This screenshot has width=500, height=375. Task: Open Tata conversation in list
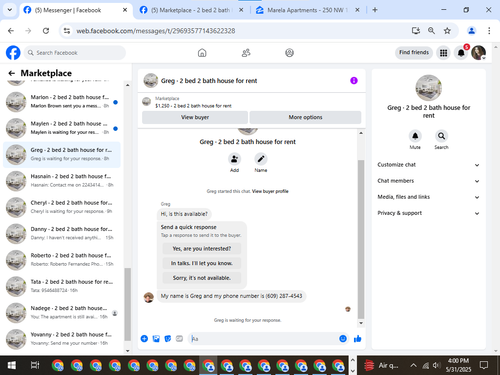click(62, 286)
